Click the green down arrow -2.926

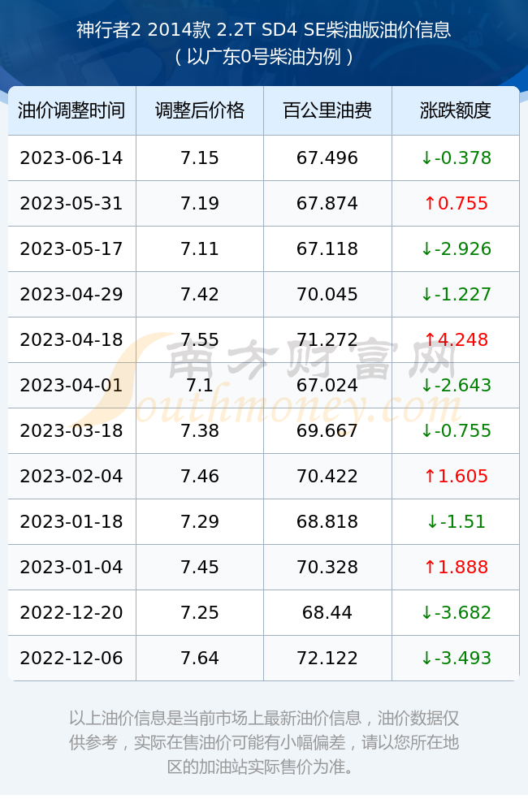point(456,249)
